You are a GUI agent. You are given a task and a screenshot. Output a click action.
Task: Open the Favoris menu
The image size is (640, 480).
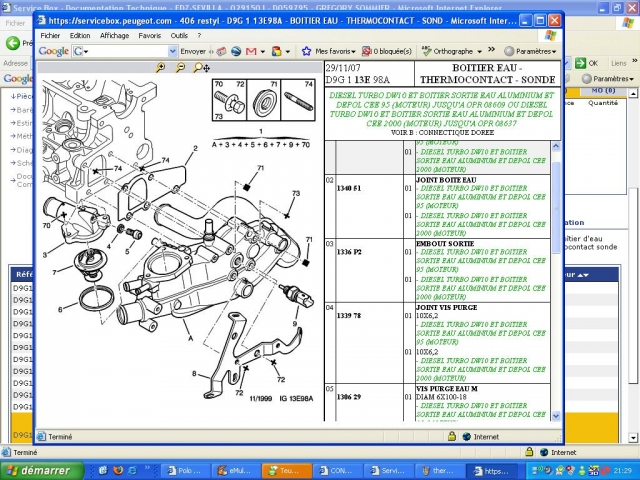[x=149, y=36]
